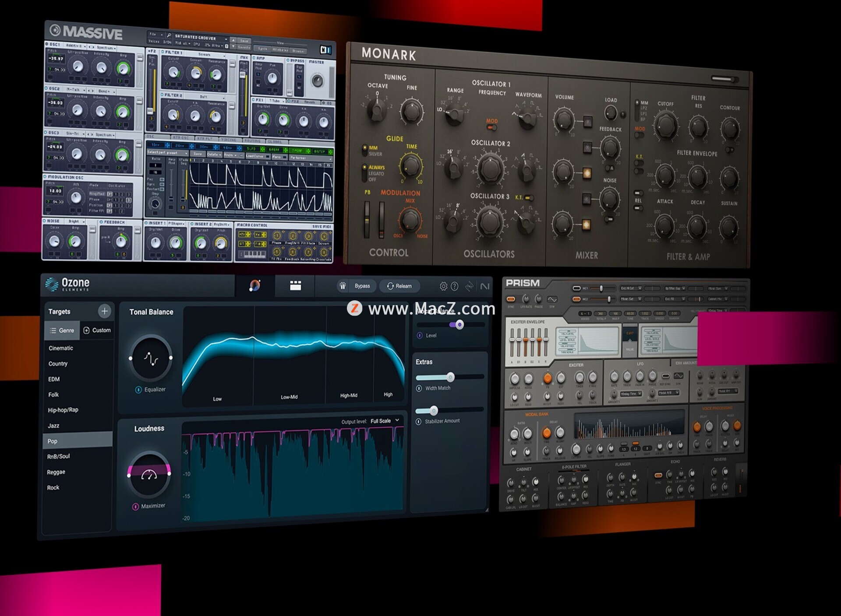Viewport: 841px width, 616px height.
Task: Open Ozone settings gear icon
Action: click(x=443, y=286)
